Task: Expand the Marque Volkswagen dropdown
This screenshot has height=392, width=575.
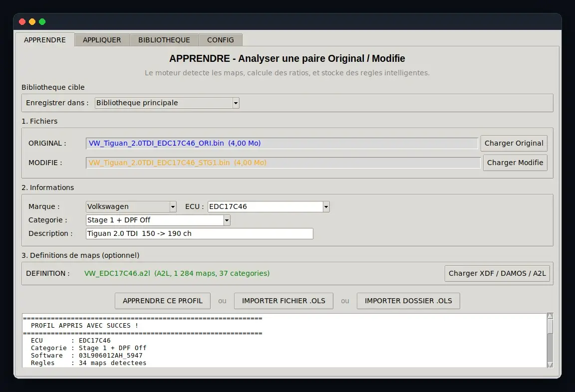Action: [131, 206]
